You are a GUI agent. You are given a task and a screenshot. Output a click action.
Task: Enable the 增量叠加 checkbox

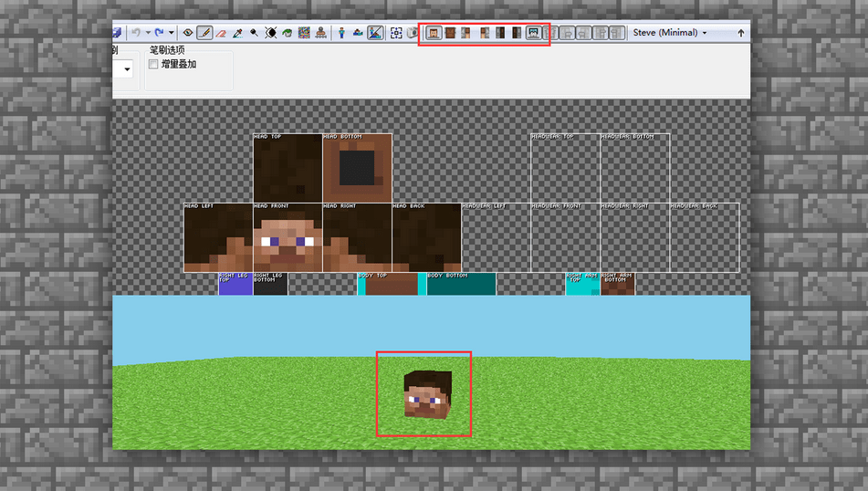153,64
